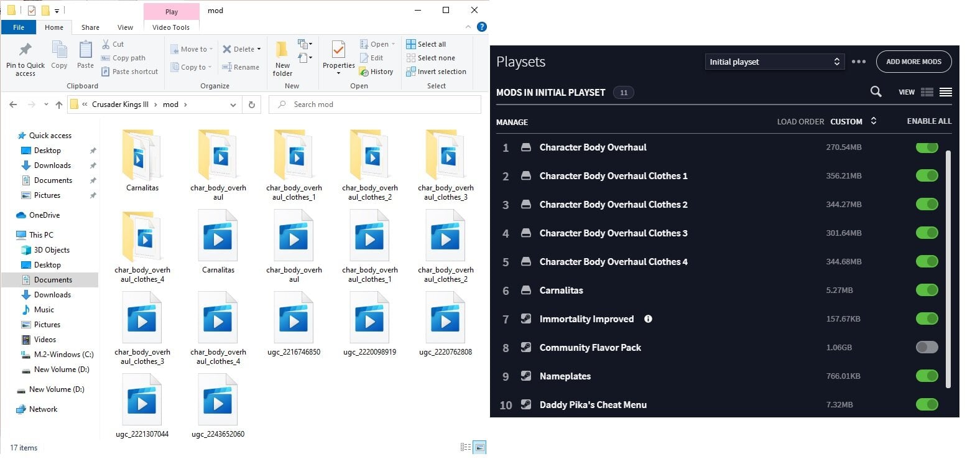
Task: Disable the Carnalitas mod toggle
Action: (x=927, y=290)
